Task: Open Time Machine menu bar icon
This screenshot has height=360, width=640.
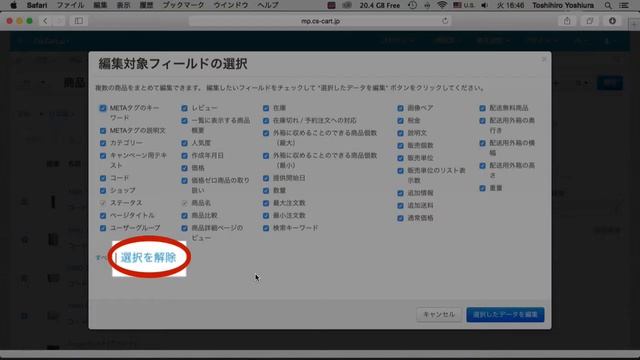Action: pyautogui.click(x=412, y=5)
